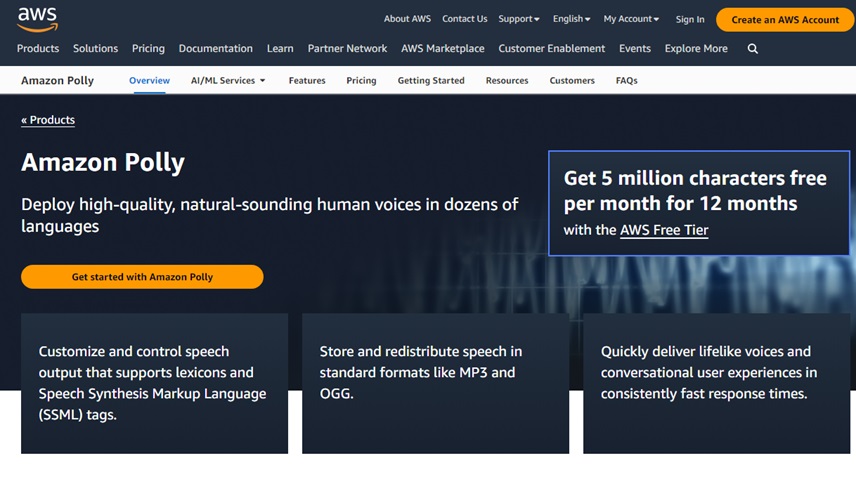
Task: Open Documentation menu
Action: tap(216, 49)
